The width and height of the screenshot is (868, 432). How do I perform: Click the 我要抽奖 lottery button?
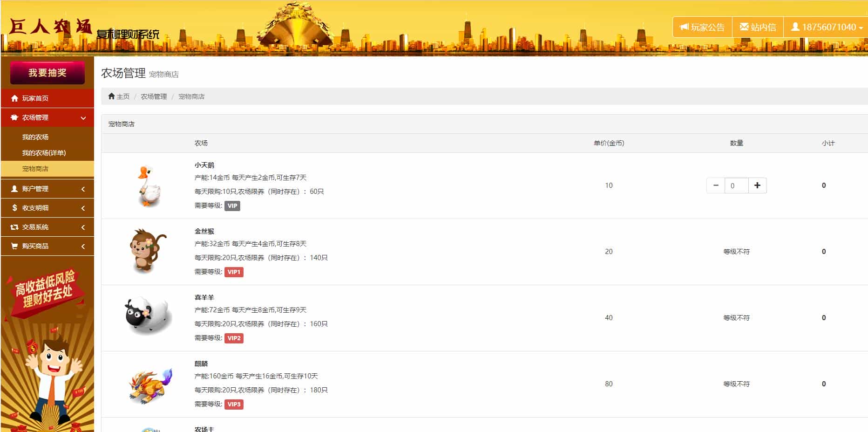(x=47, y=73)
